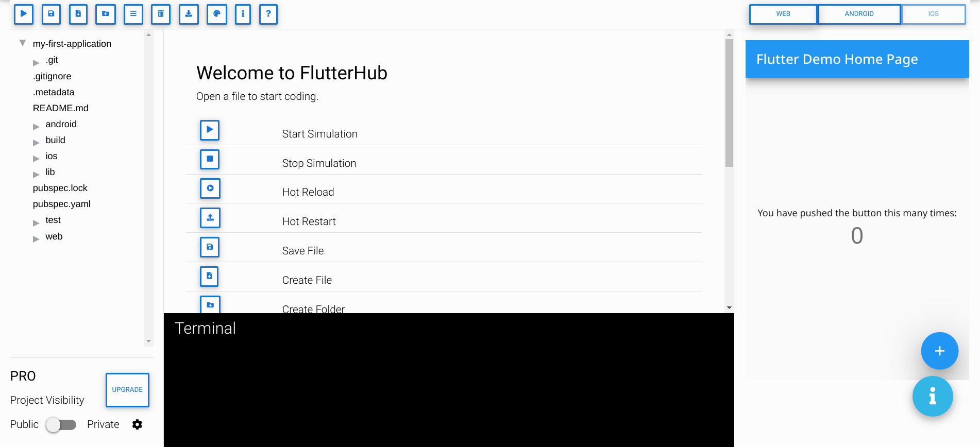
Task: Click the trash delete icon in toolbar
Action: coord(161,14)
